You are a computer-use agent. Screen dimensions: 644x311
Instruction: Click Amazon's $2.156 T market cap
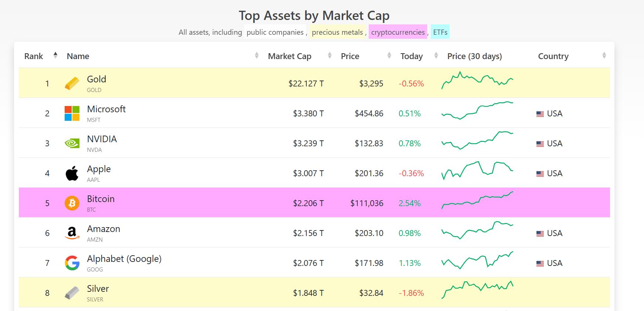click(308, 233)
